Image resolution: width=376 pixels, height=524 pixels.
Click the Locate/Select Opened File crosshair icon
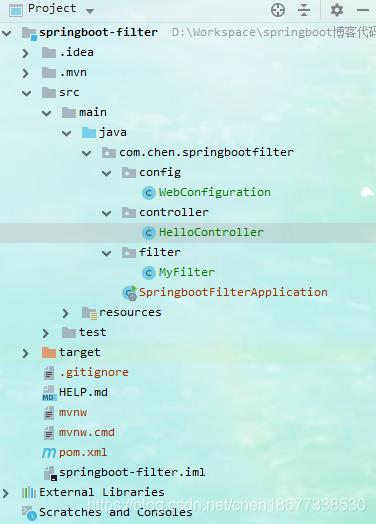click(278, 10)
